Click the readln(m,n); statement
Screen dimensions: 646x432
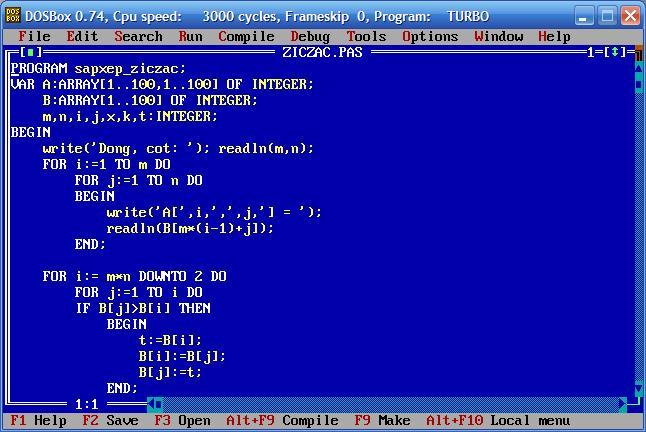tap(266, 148)
